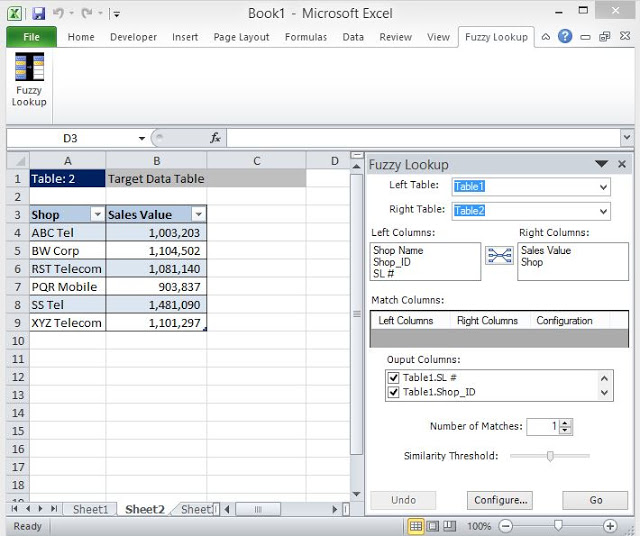Uncheck the Table1.SL # output column
640x536 pixels.
pyautogui.click(x=394, y=378)
